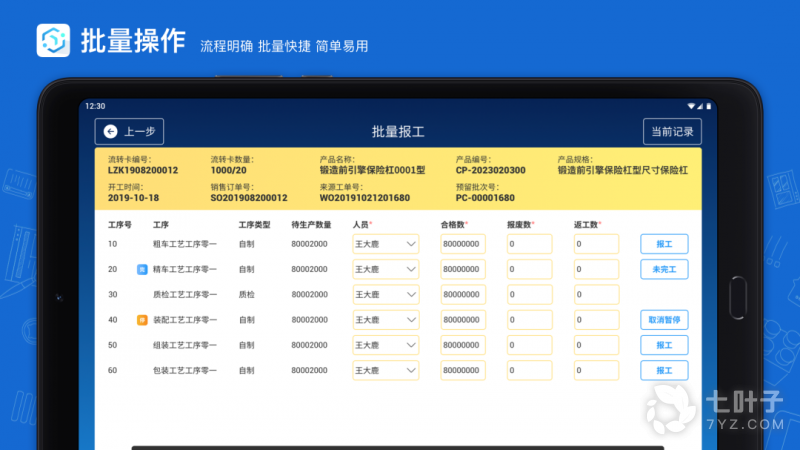Click the blue badge icon on process 20
The width and height of the screenshot is (800, 450).
point(142,269)
